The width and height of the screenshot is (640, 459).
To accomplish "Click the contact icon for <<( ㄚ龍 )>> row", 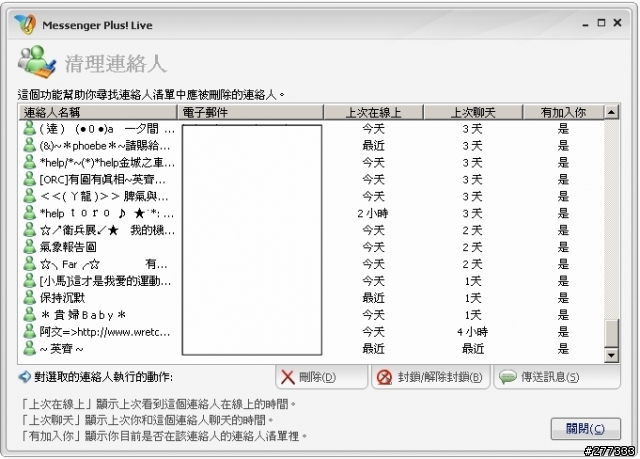I will click(x=29, y=196).
